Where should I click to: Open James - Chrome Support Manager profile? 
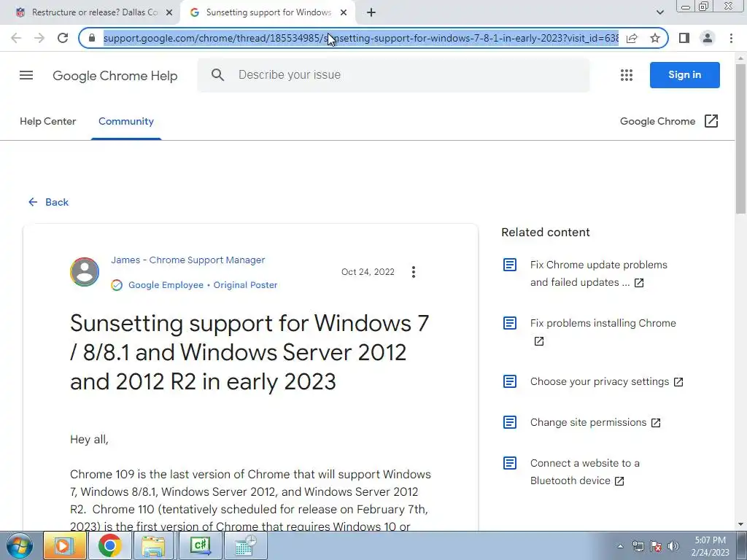(x=187, y=260)
